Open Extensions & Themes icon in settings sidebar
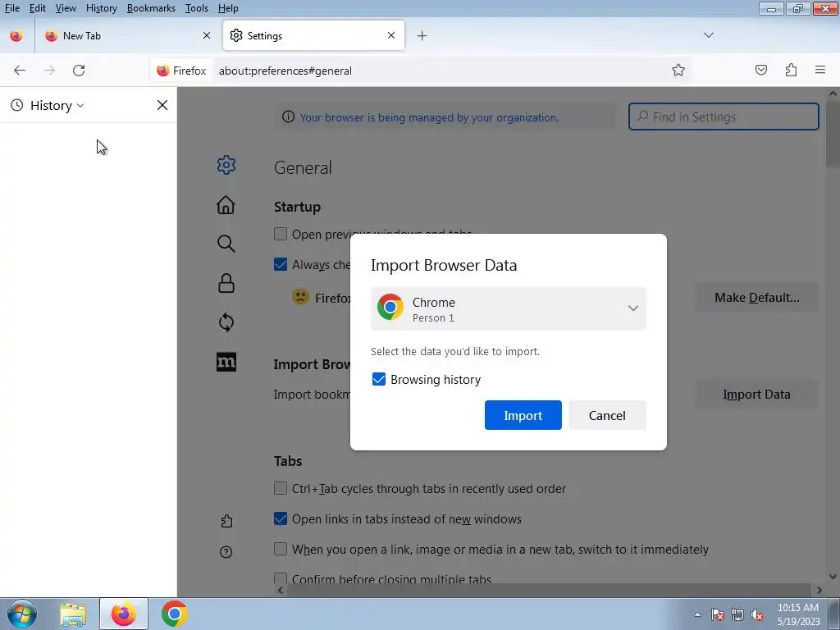The image size is (840, 630). click(226, 521)
